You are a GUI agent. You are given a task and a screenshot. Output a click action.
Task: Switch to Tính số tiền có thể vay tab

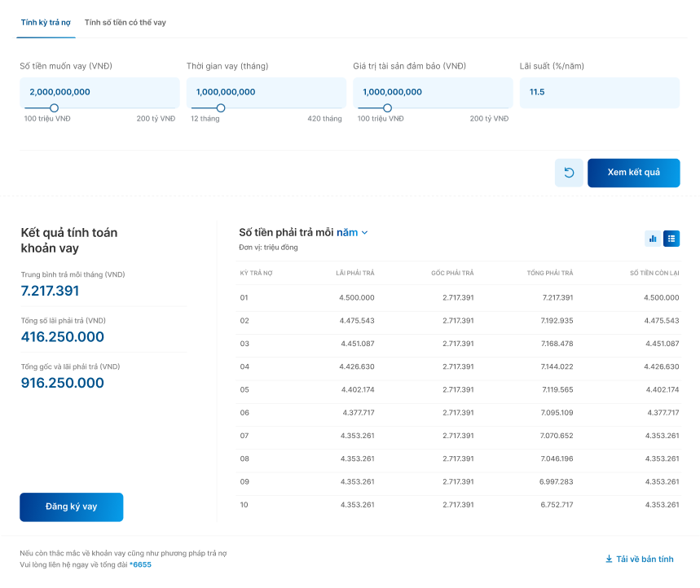point(125,23)
